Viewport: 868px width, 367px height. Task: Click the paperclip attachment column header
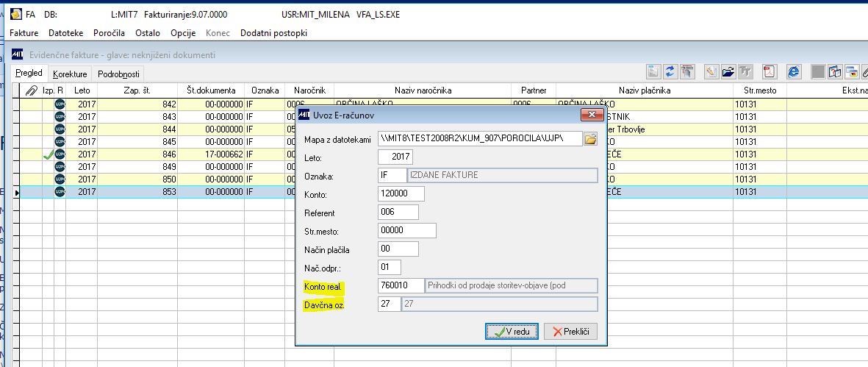pos(32,90)
